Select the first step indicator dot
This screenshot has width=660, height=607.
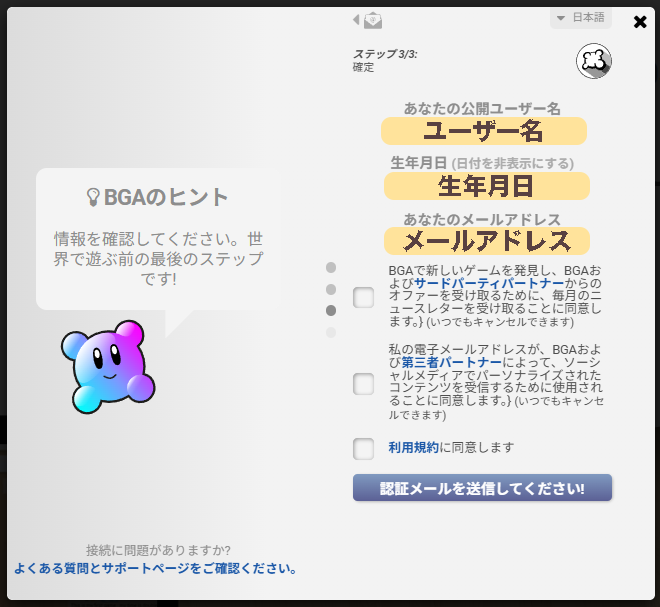click(x=331, y=268)
